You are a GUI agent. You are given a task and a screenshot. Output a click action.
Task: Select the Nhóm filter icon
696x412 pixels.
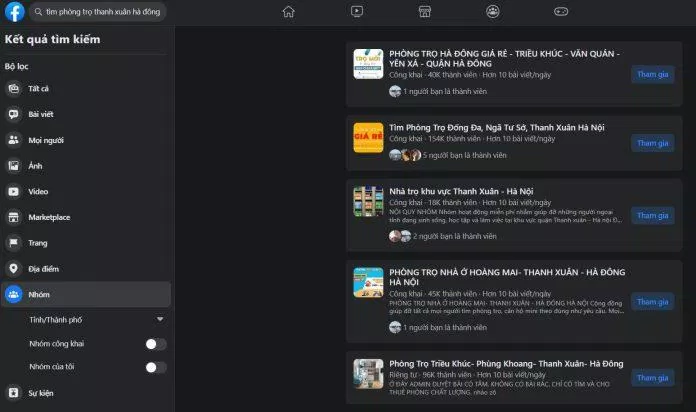coord(14,294)
